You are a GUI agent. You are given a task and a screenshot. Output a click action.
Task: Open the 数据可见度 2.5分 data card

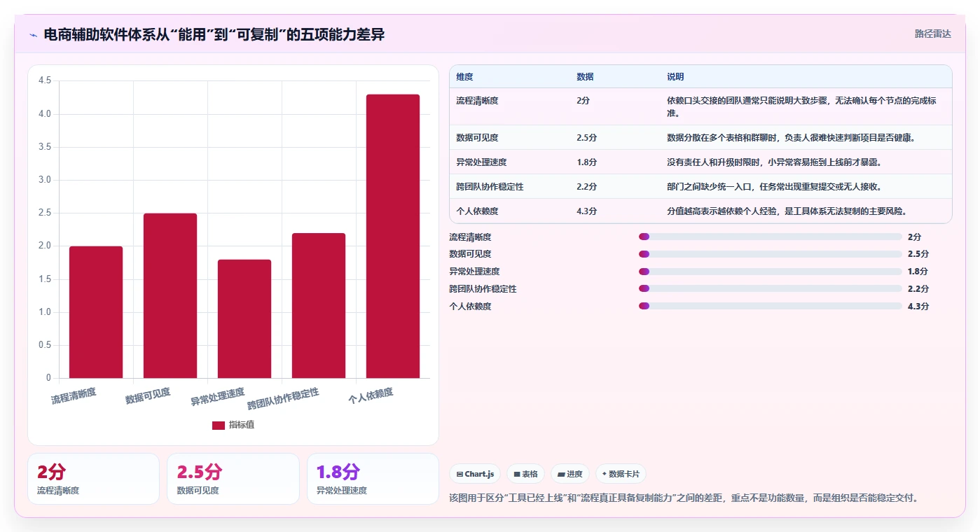[x=233, y=479]
